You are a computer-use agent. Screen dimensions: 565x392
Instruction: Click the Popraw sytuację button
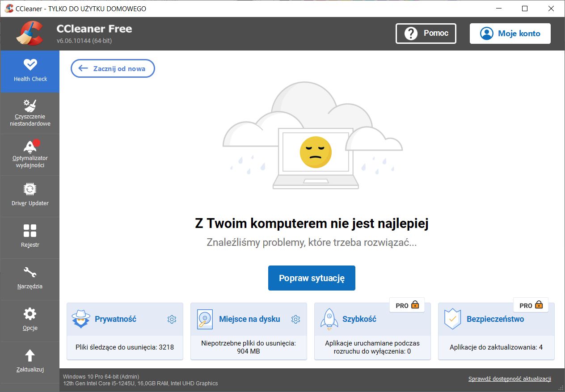point(312,278)
